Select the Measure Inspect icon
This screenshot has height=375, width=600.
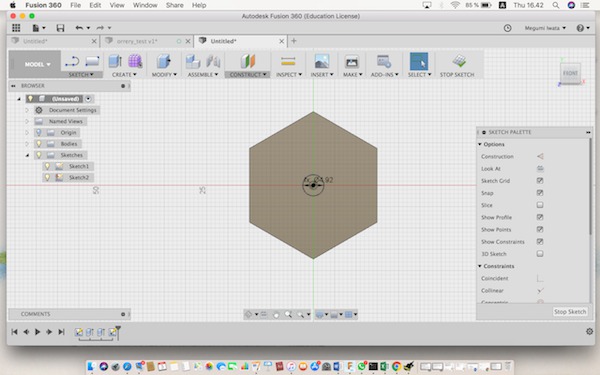288,61
